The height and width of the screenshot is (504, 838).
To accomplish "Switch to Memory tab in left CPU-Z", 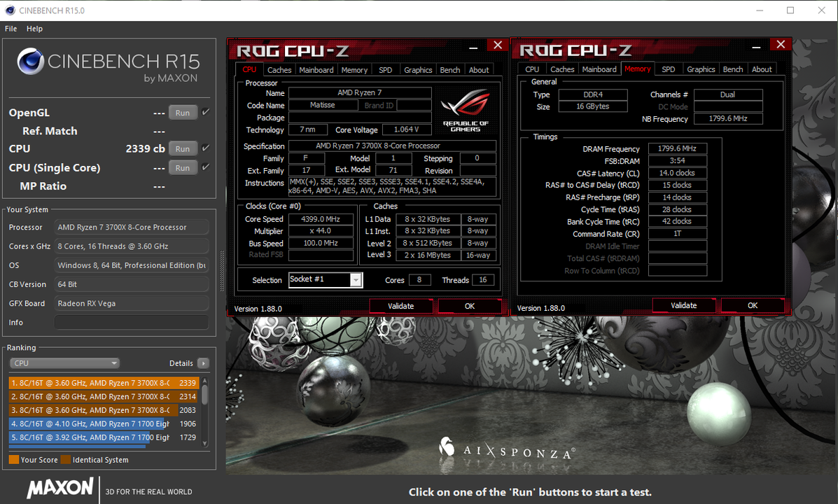I will coord(354,70).
